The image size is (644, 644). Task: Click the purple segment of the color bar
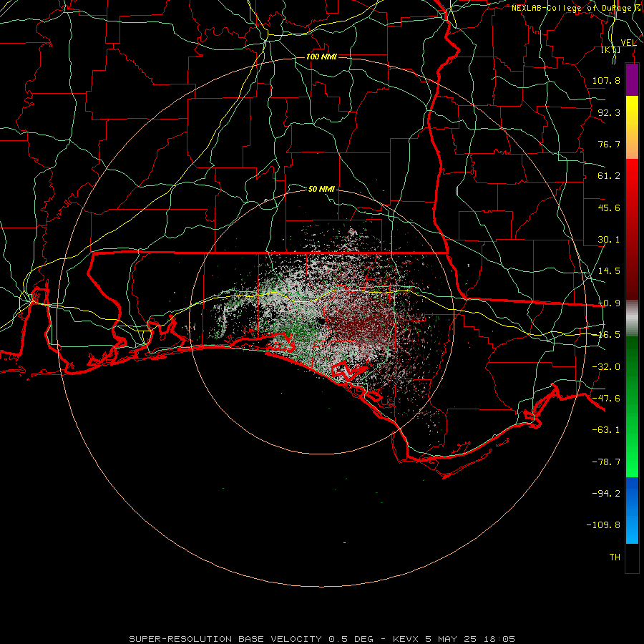632,79
